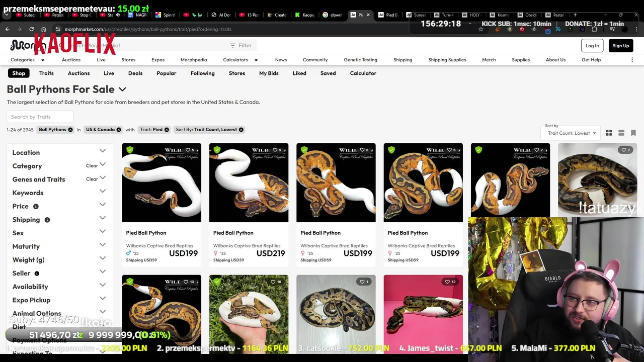The image size is (644, 362).
Task: Click the info icon next to Price
Action: [x=36, y=206]
